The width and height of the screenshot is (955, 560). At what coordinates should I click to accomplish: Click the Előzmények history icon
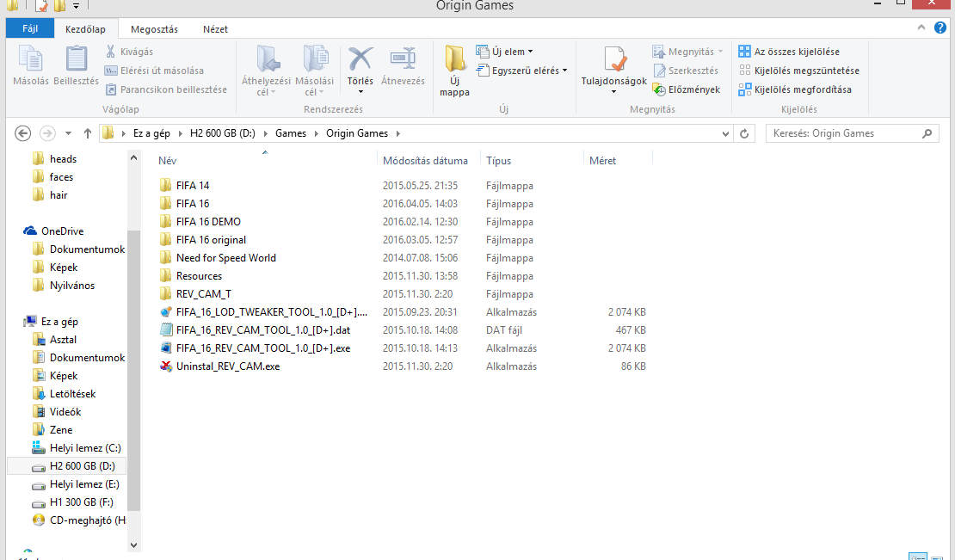(660, 89)
